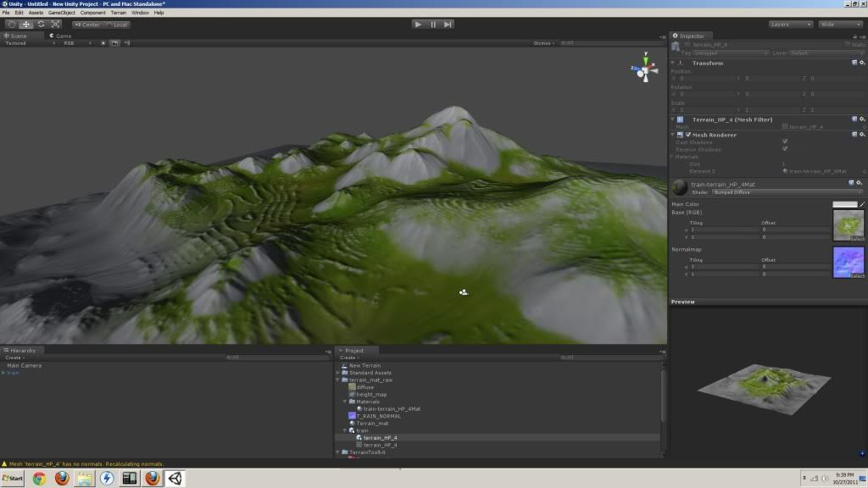Expand Standard Assets folder

coord(338,373)
